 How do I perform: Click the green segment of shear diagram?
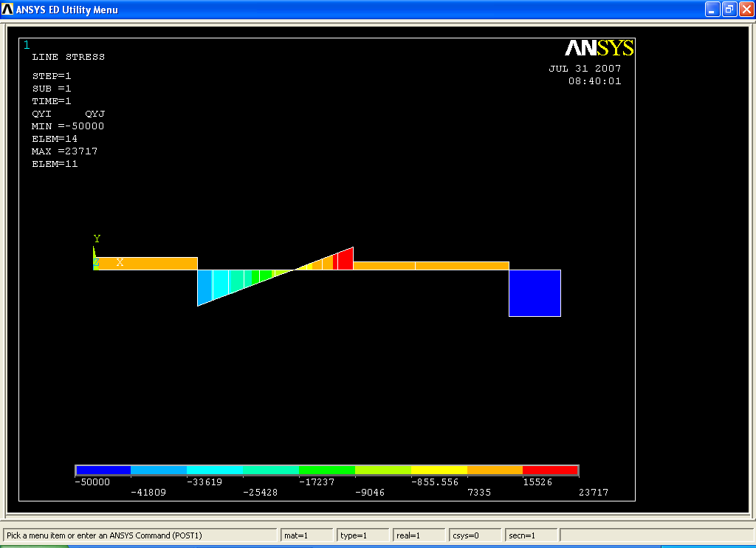[x=262, y=275]
